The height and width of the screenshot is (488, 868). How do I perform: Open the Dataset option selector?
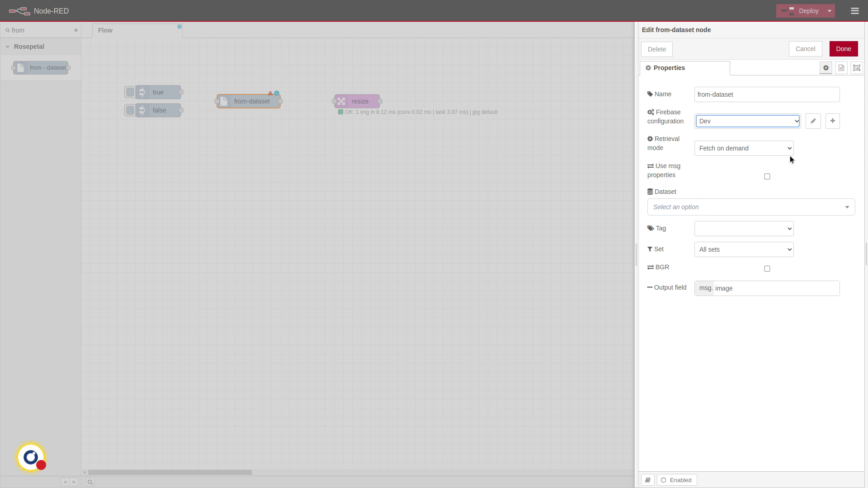[750, 206]
